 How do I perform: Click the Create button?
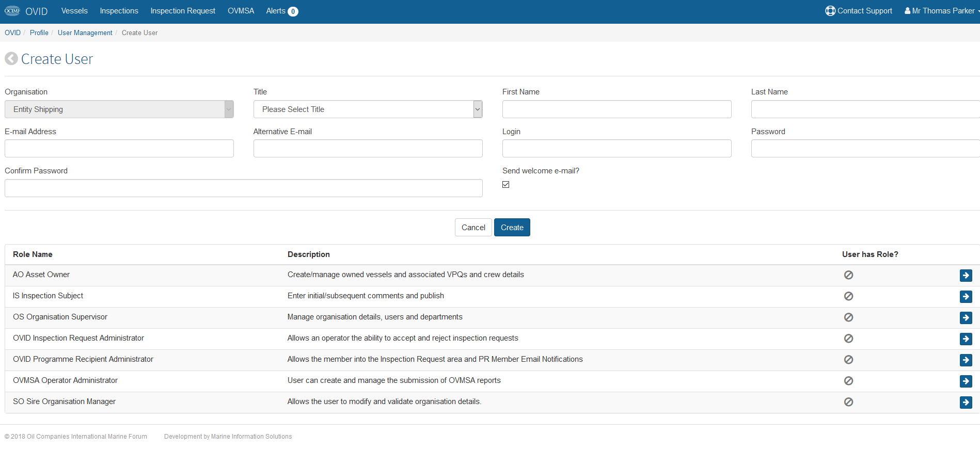click(x=512, y=228)
